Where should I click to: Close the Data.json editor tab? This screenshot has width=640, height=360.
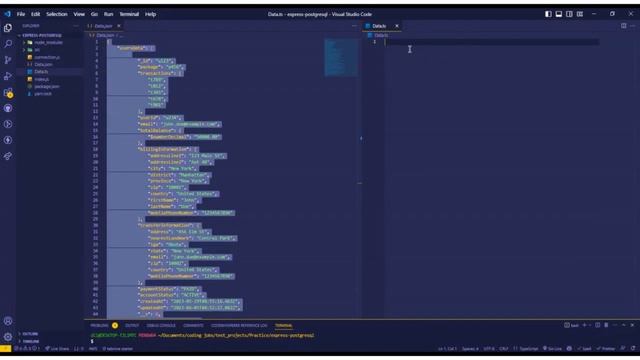pos(119,26)
